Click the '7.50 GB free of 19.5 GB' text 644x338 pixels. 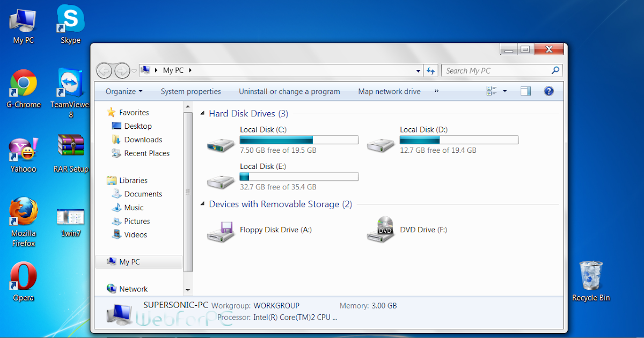(x=278, y=150)
